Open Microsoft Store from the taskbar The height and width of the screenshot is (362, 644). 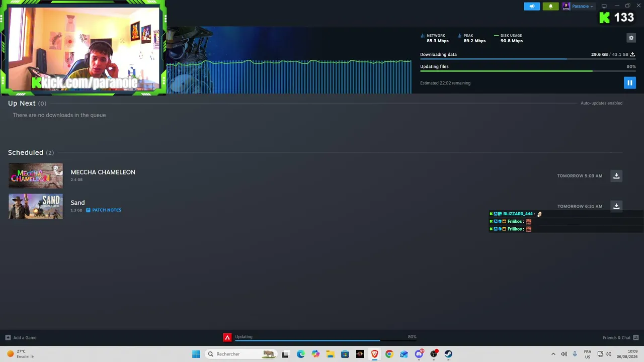(x=345, y=354)
